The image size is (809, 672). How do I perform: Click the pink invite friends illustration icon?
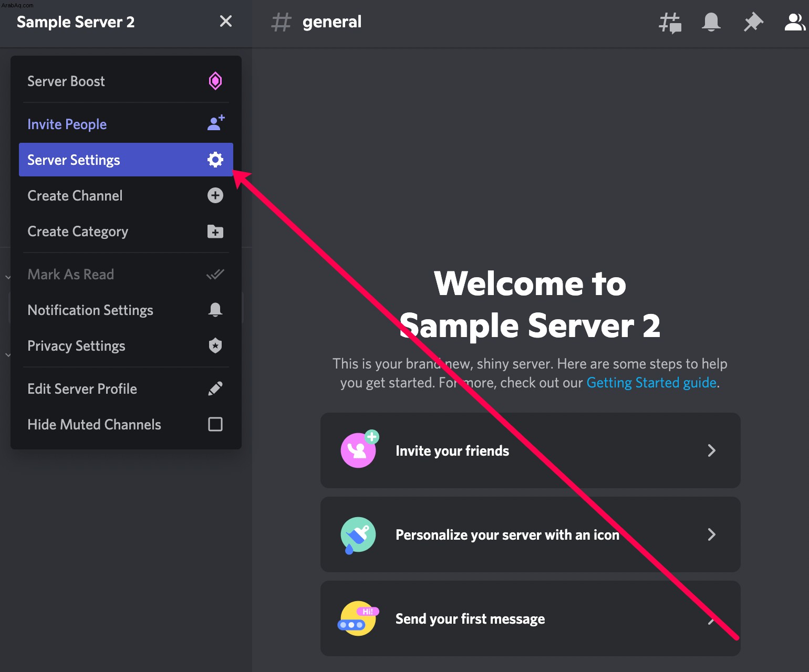click(359, 449)
